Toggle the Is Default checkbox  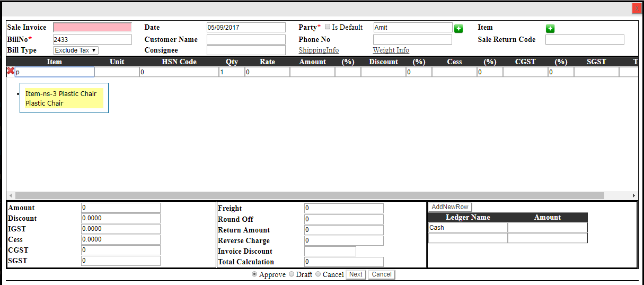[x=328, y=27]
